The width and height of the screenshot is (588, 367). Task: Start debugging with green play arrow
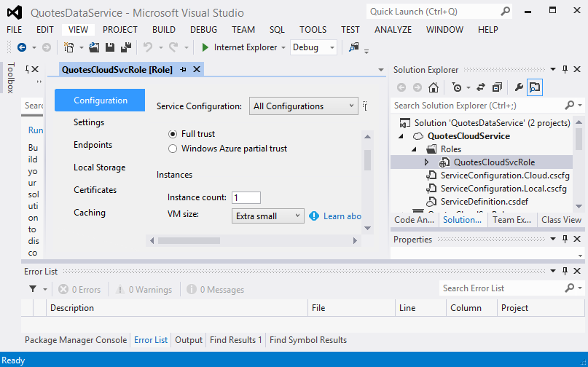205,47
